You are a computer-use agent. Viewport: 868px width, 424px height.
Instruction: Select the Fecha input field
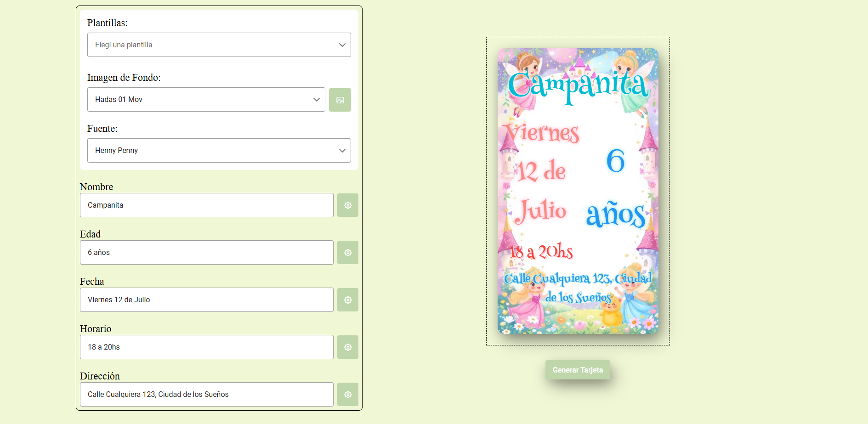206,300
